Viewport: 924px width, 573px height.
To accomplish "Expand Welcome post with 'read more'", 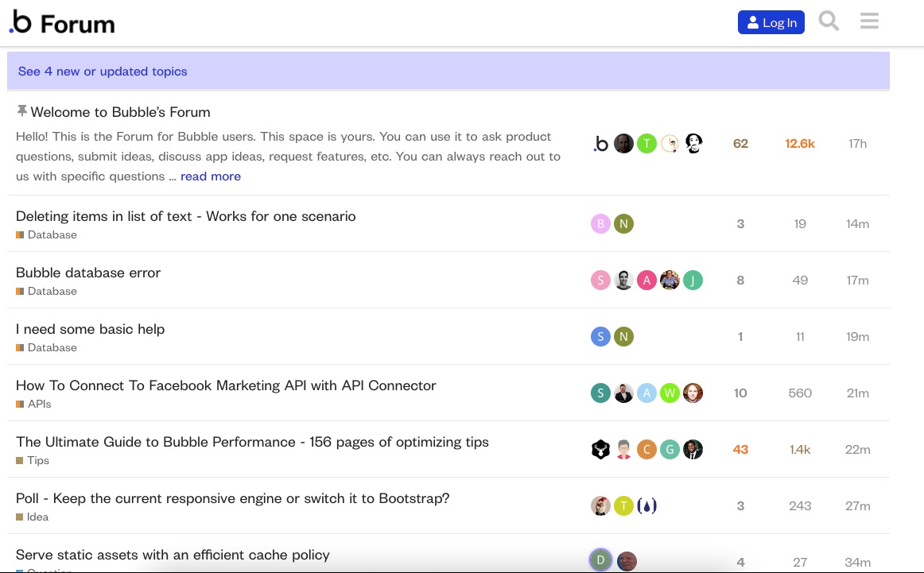I will [x=211, y=176].
